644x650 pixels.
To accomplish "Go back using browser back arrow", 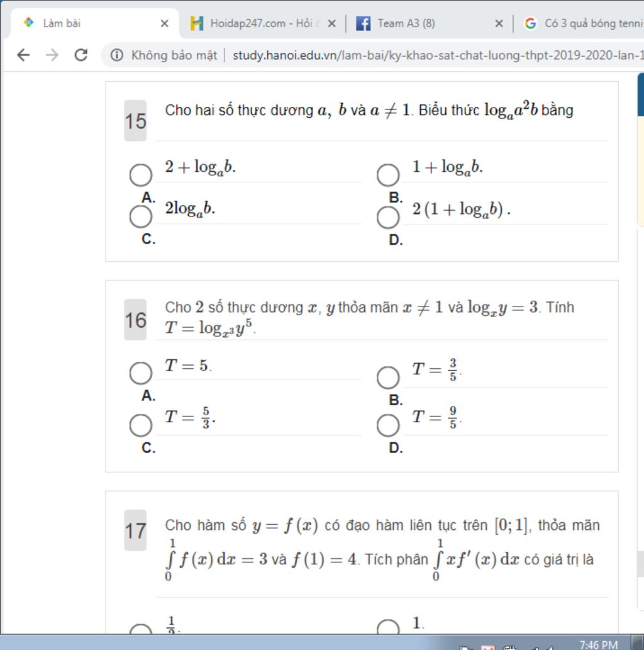I will (x=24, y=55).
